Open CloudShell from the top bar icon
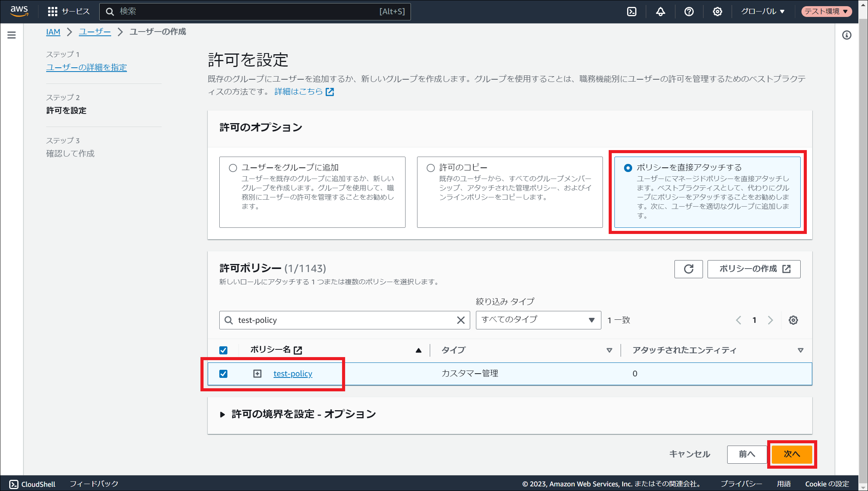 (632, 12)
